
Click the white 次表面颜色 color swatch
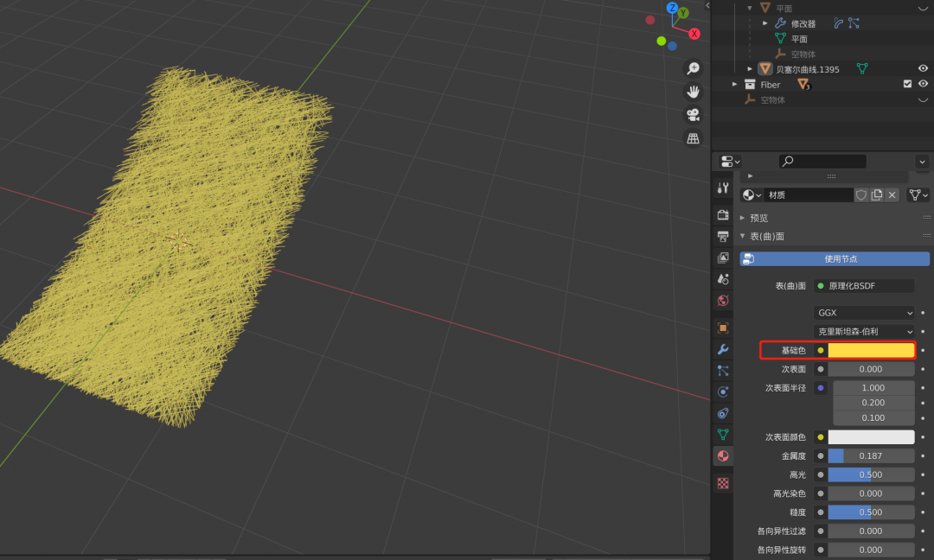tap(871, 436)
